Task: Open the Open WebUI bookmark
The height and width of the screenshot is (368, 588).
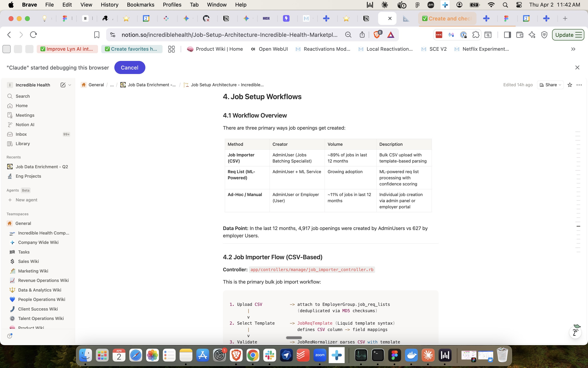Action: pyautogui.click(x=269, y=49)
